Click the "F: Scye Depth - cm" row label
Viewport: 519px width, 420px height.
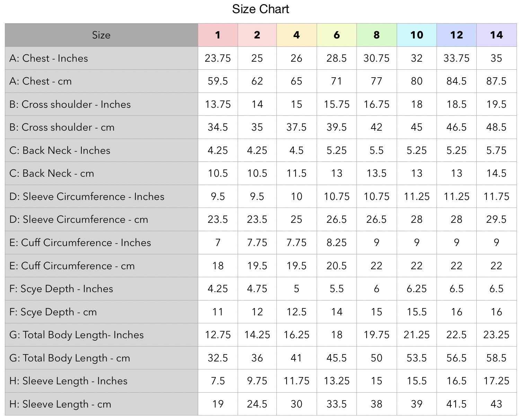53,312
